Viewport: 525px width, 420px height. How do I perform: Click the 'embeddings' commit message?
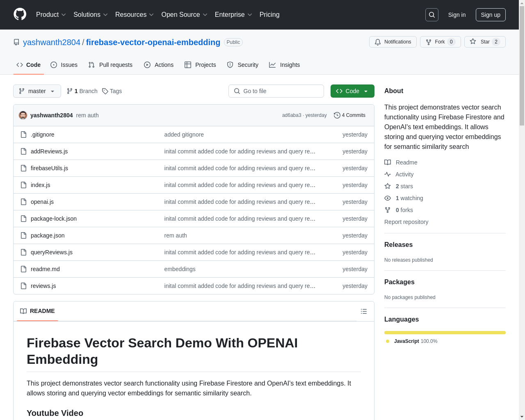180,269
